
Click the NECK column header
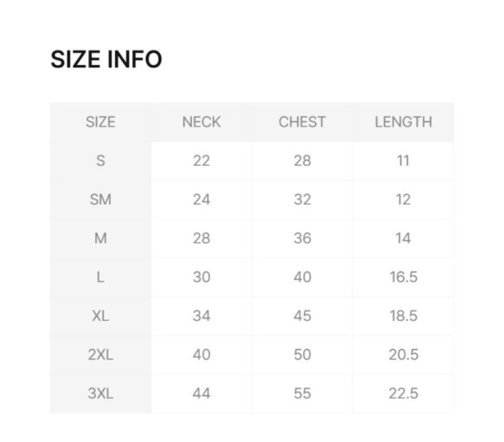(202, 122)
